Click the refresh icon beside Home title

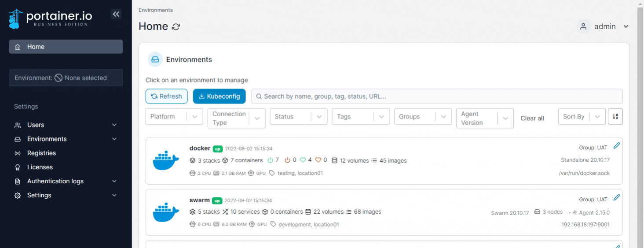176,27
